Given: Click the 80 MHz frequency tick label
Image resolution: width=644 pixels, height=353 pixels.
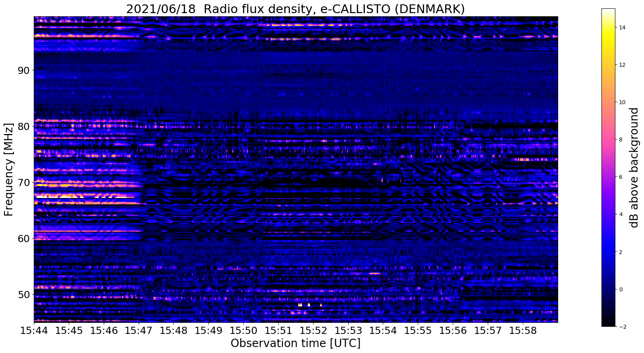Looking at the screenshot, I should (23, 126).
